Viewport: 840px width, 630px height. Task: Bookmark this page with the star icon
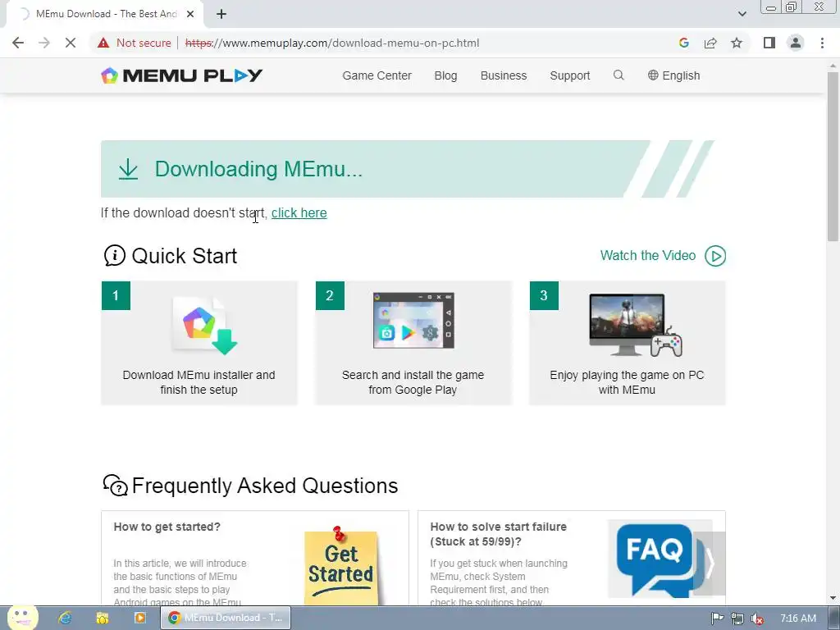[x=737, y=43]
